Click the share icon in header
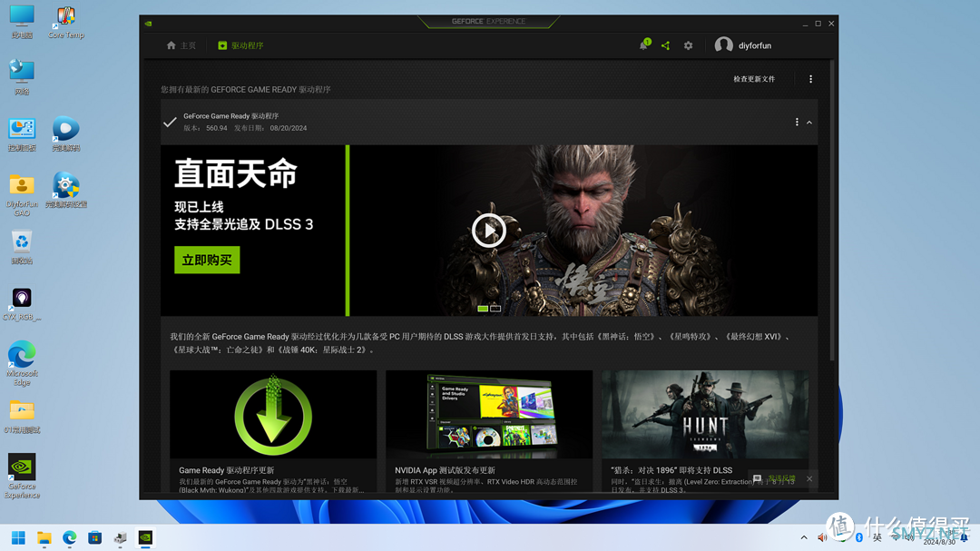980x551 pixels. click(x=666, y=45)
